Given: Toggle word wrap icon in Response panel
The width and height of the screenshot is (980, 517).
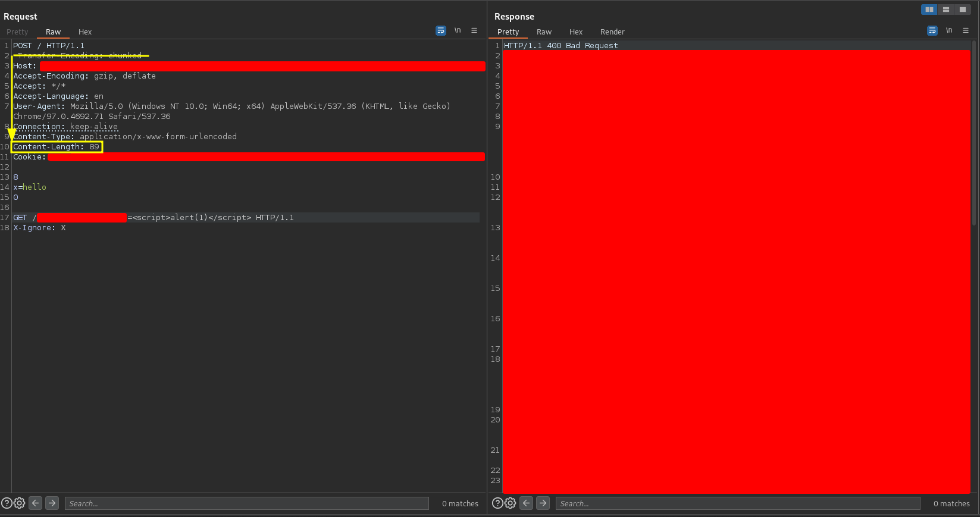Looking at the screenshot, I should coord(932,30).
